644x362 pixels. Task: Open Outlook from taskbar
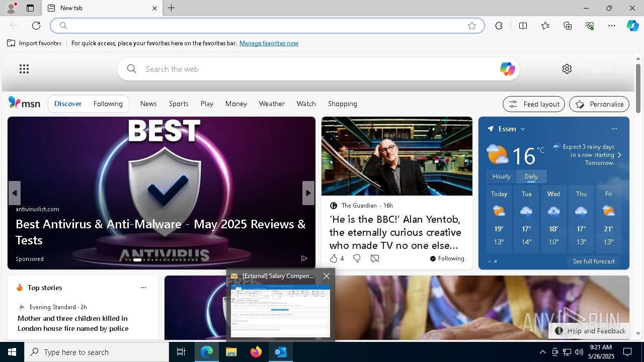tap(280, 352)
